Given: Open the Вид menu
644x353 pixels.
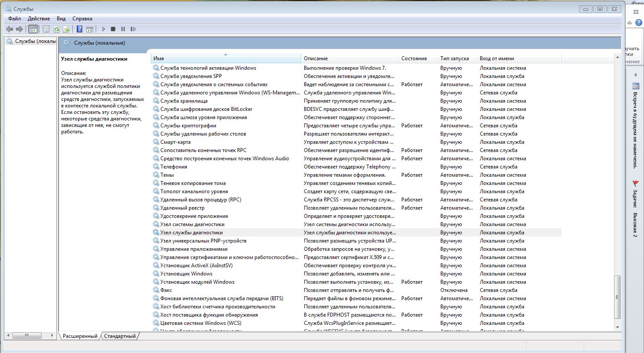Looking at the screenshot, I should coord(61,19).
